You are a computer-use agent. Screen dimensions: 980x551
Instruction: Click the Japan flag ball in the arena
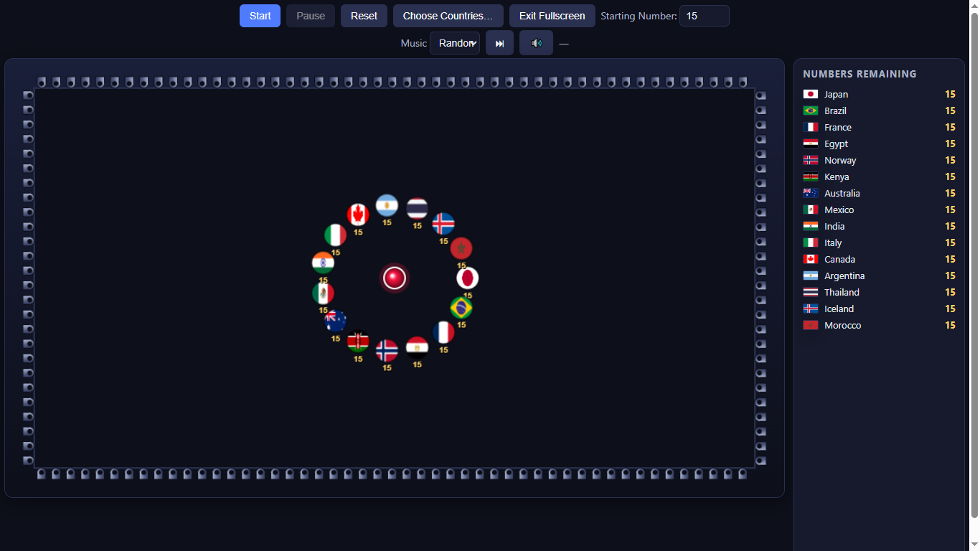tap(468, 278)
